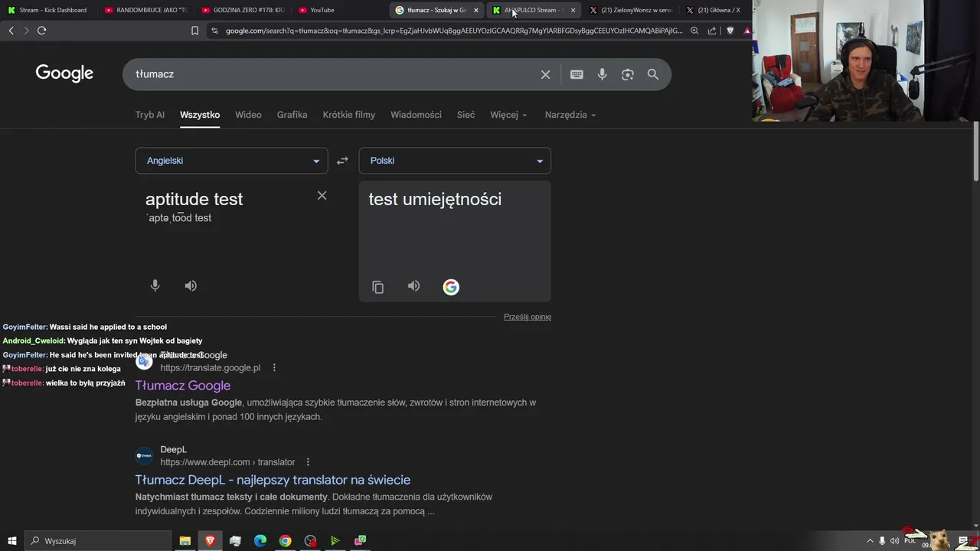Listen to the English source text
Image resolution: width=980 pixels, height=551 pixels.
pos(191,285)
